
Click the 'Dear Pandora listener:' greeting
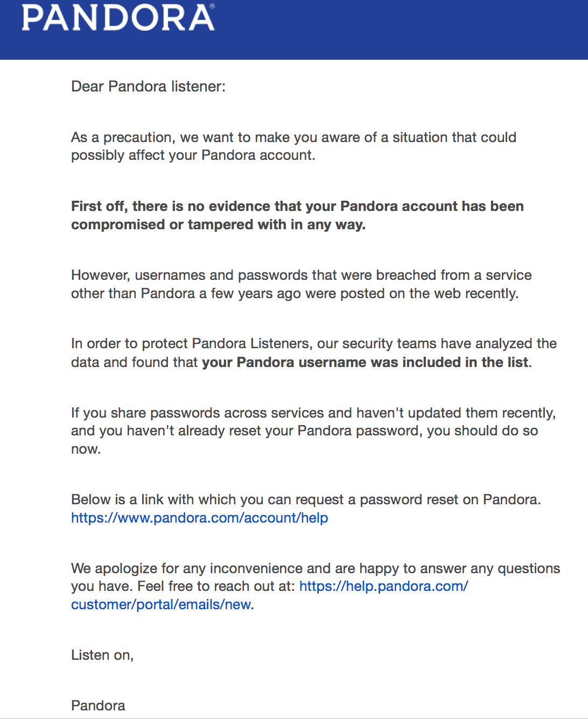point(148,87)
